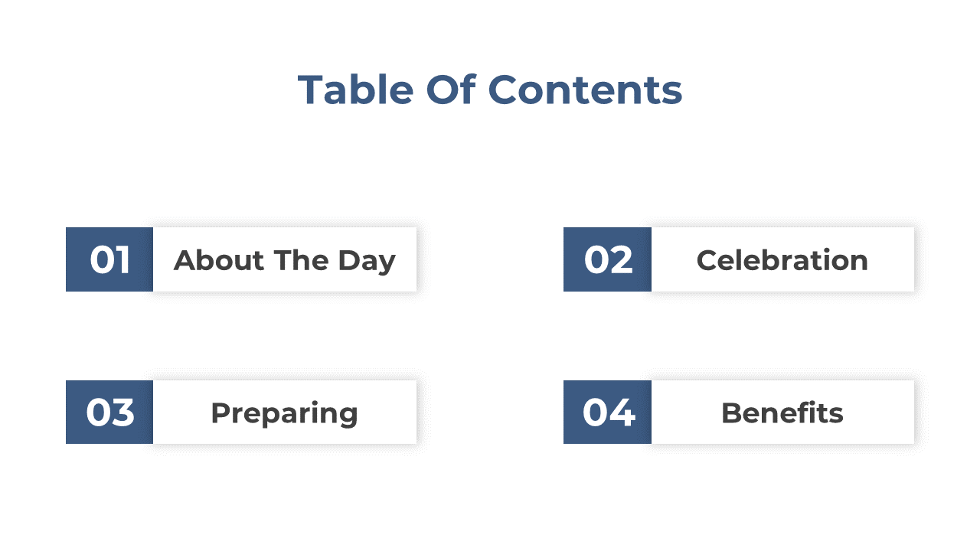
Task: Click the digit 4 in block 04
Action: pyautogui.click(x=622, y=412)
